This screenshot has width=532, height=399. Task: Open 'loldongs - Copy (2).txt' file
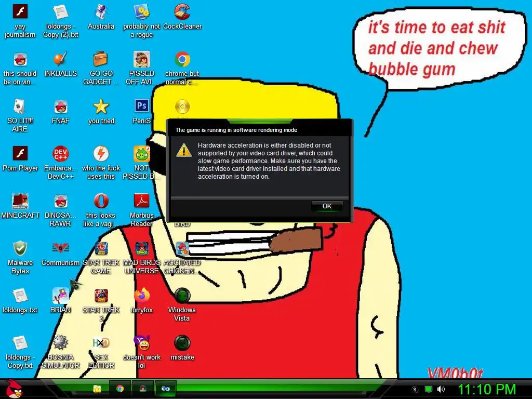tap(61, 12)
